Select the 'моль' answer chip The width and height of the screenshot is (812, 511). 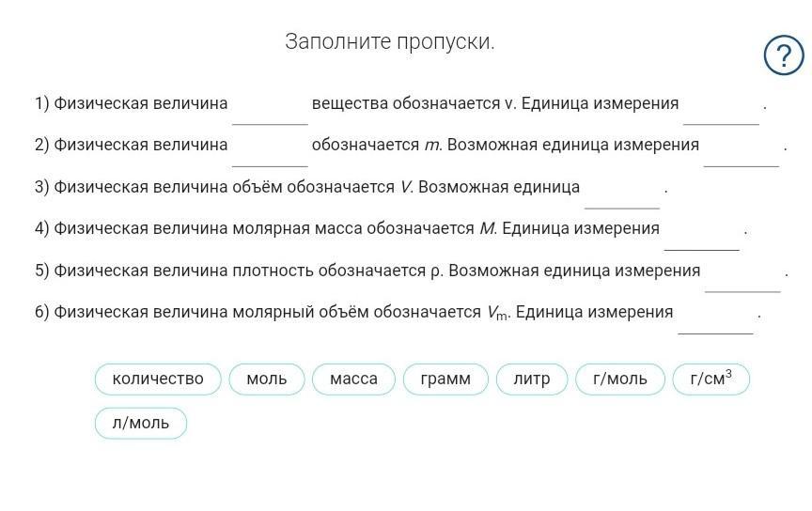click(x=267, y=379)
